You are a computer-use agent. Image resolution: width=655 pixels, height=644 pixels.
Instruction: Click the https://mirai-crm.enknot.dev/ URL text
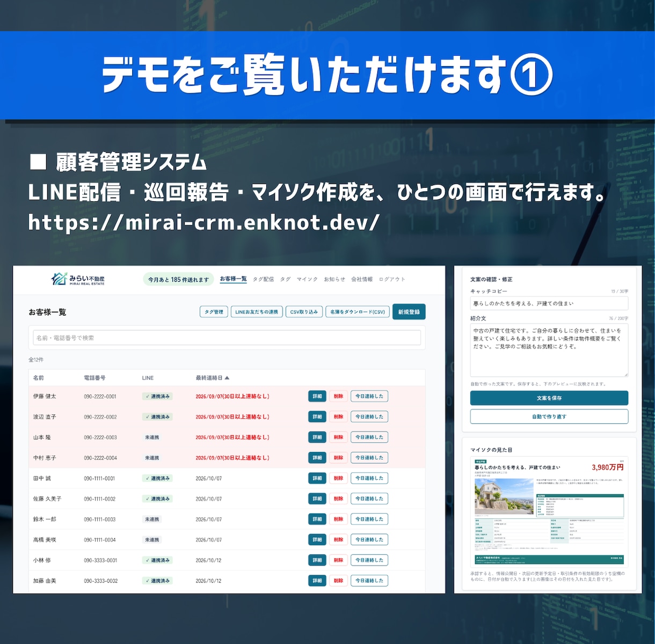coord(204,222)
